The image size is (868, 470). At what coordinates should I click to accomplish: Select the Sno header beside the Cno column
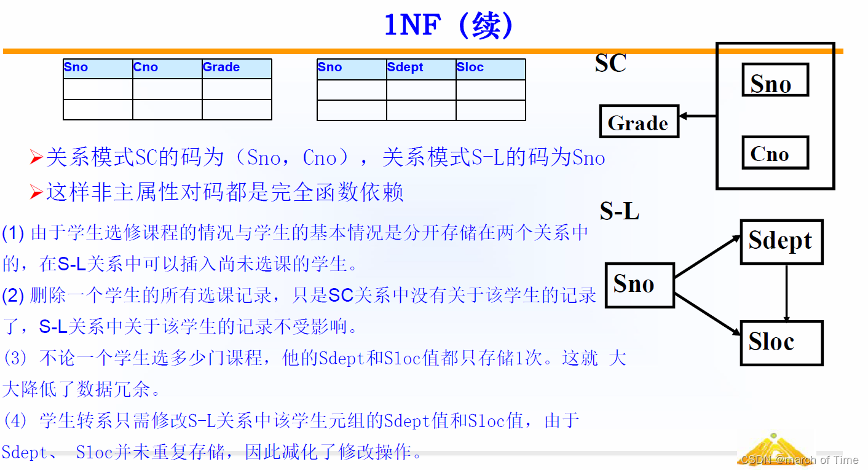pos(98,68)
